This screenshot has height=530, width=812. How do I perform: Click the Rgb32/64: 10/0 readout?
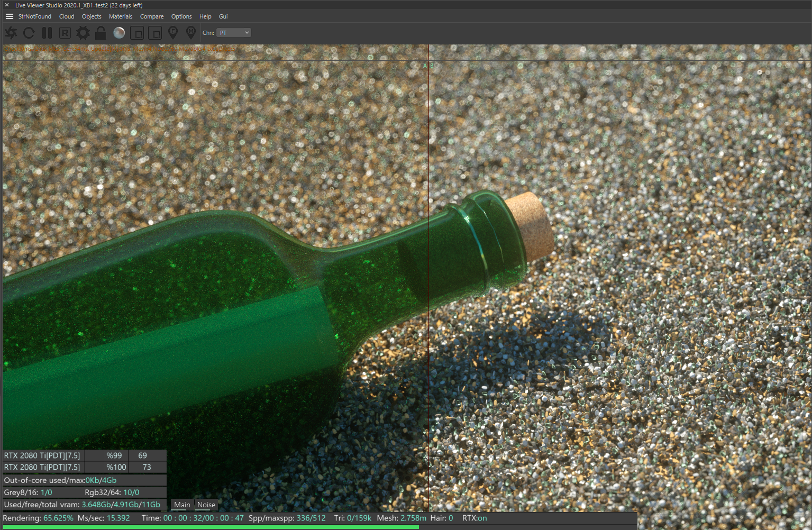coord(112,492)
